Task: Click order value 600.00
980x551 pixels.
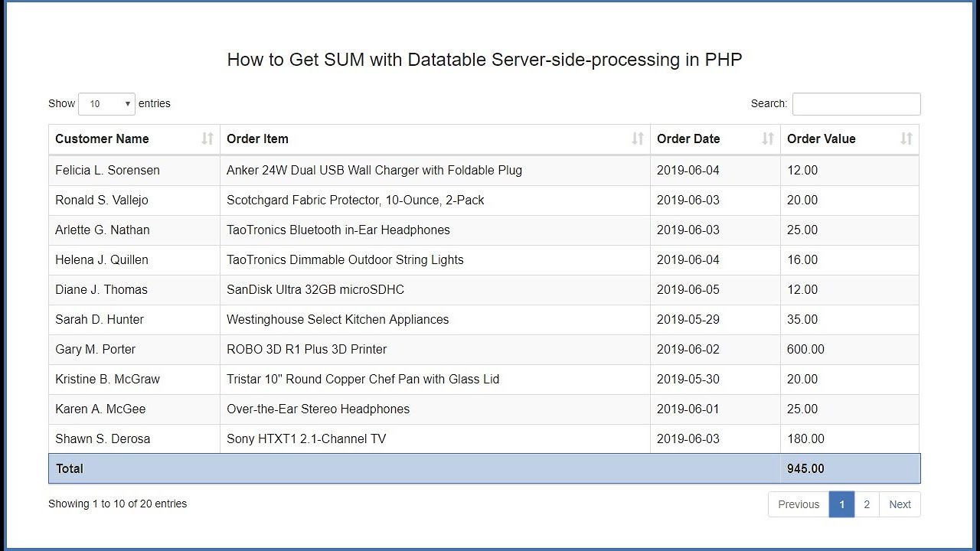Action: coord(805,349)
